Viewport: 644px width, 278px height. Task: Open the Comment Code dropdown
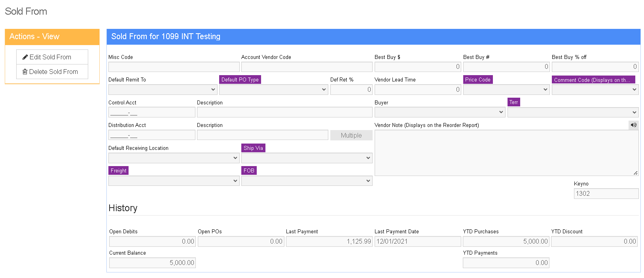595,90
